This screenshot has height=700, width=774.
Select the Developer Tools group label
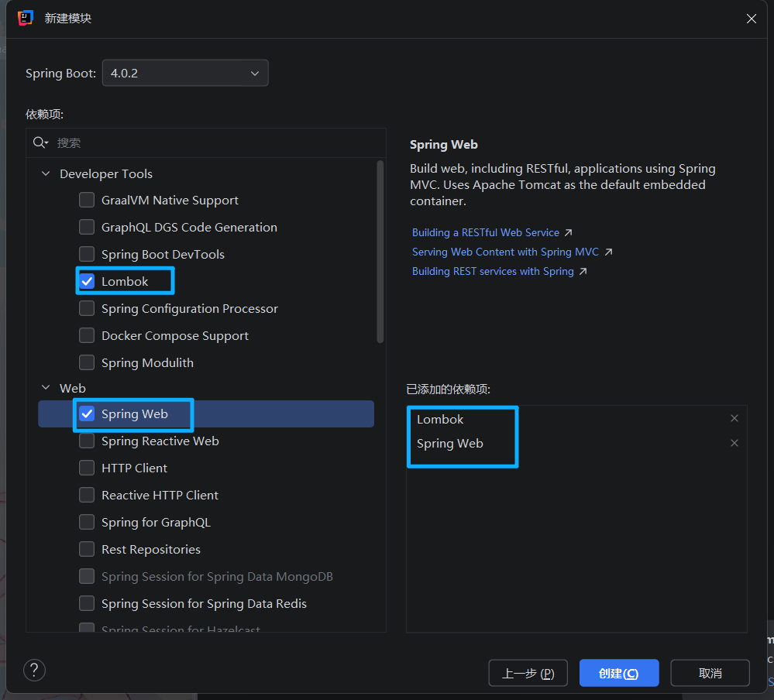point(105,173)
